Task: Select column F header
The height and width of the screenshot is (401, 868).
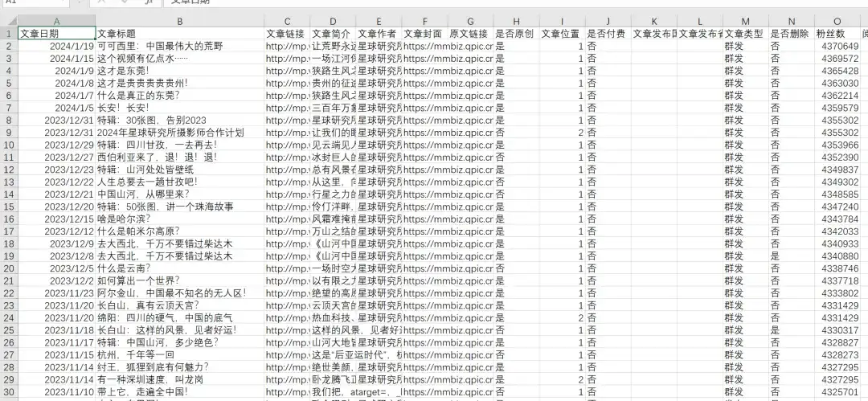Action: (425, 22)
